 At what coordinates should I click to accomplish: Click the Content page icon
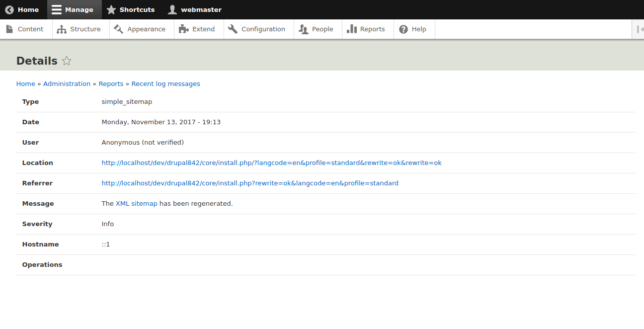(x=9, y=29)
